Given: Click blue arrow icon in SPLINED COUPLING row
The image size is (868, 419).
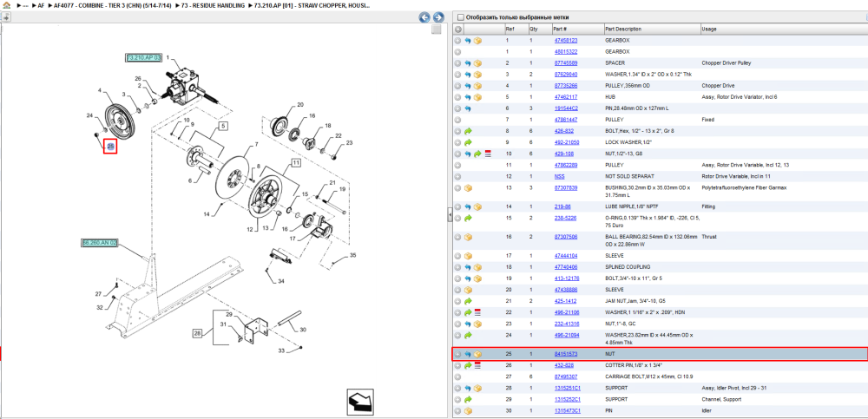Looking at the screenshot, I should 468,267.
